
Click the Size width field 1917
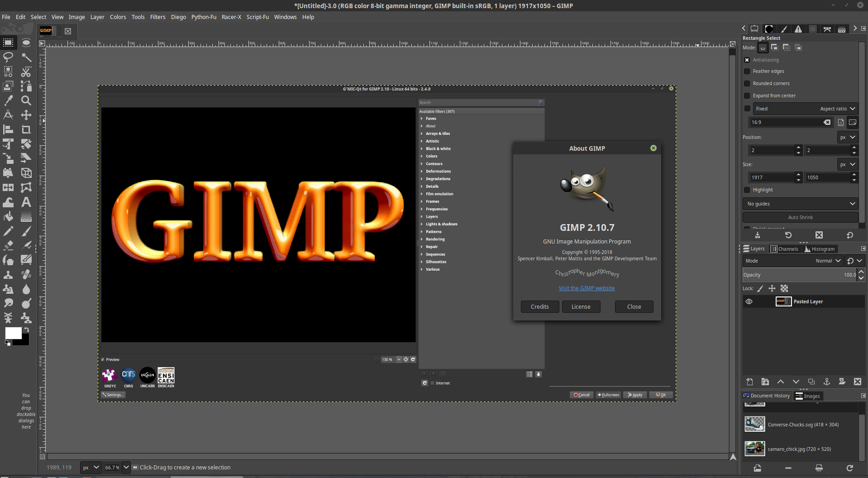772,177
